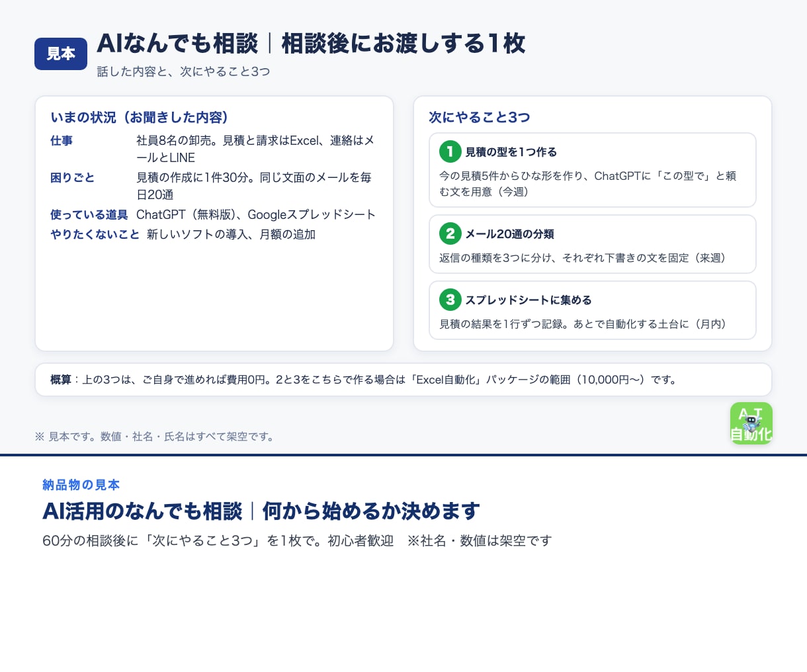Click the subtitle 話した内容と、次にやること3つ
807x672 pixels.
pyautogui.click(x=183, y=71)
